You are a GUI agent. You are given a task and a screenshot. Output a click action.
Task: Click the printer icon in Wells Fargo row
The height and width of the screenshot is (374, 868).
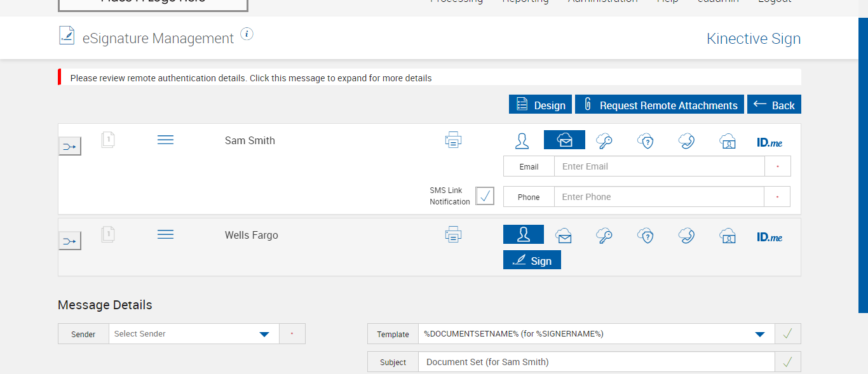453,235
